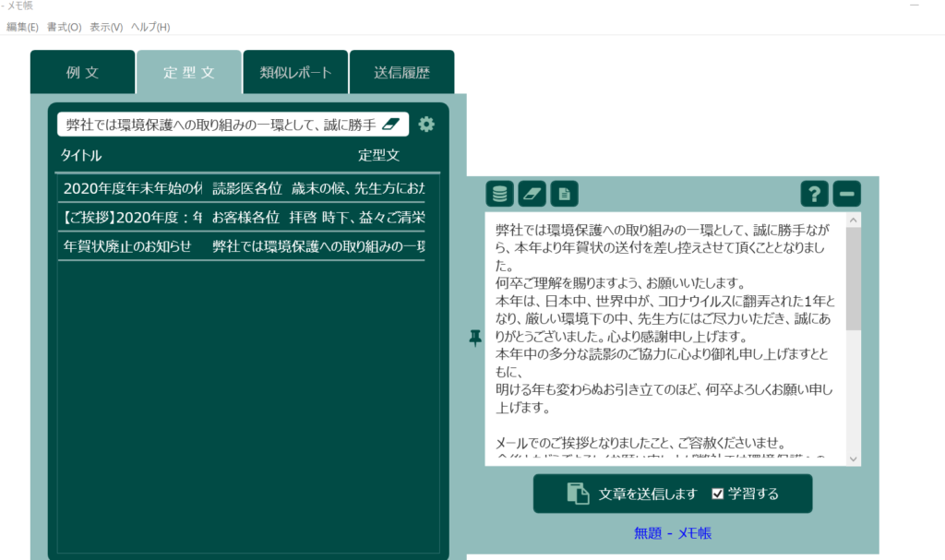Collapse panel with the minus icon

(x=847, y=194)
